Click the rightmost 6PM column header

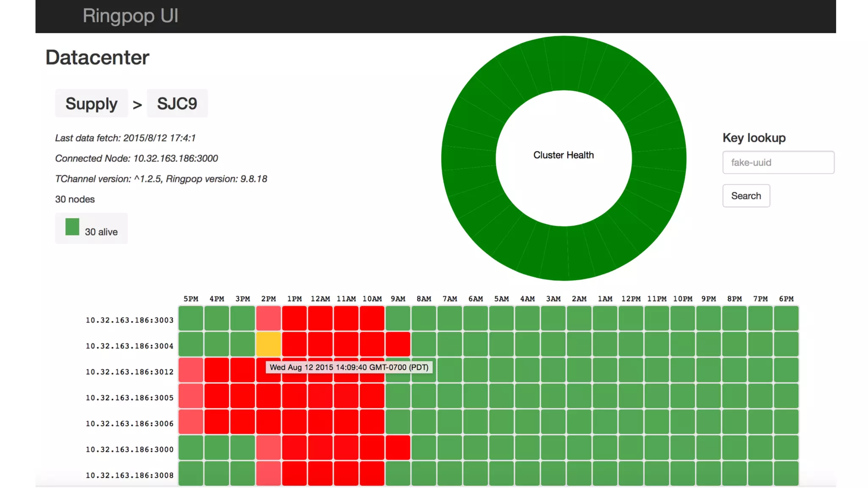786,299
